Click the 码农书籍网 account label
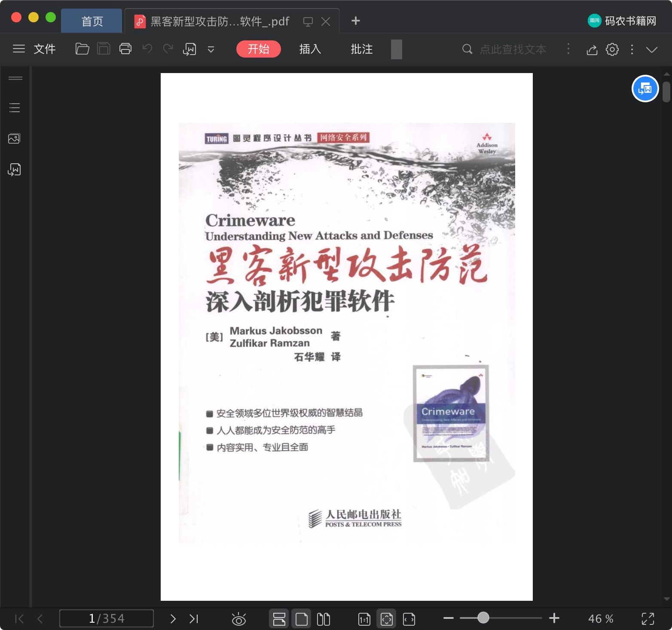 point(622,21)
